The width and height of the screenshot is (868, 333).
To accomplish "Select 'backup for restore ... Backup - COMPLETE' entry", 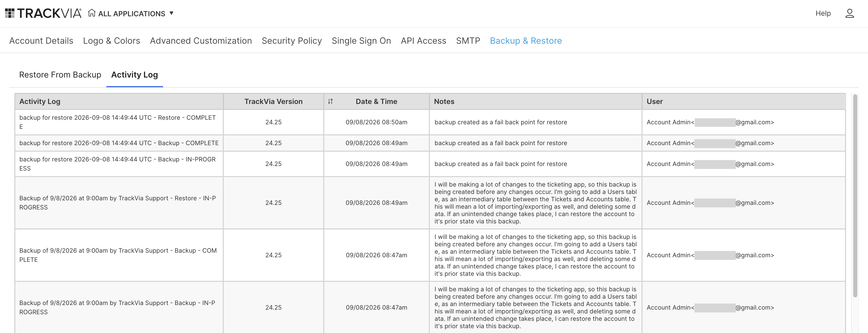I will point(119,143).
